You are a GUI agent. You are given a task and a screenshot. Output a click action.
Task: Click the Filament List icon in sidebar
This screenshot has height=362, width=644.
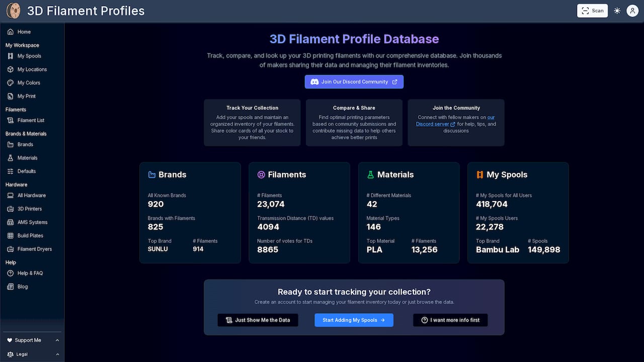11,120
